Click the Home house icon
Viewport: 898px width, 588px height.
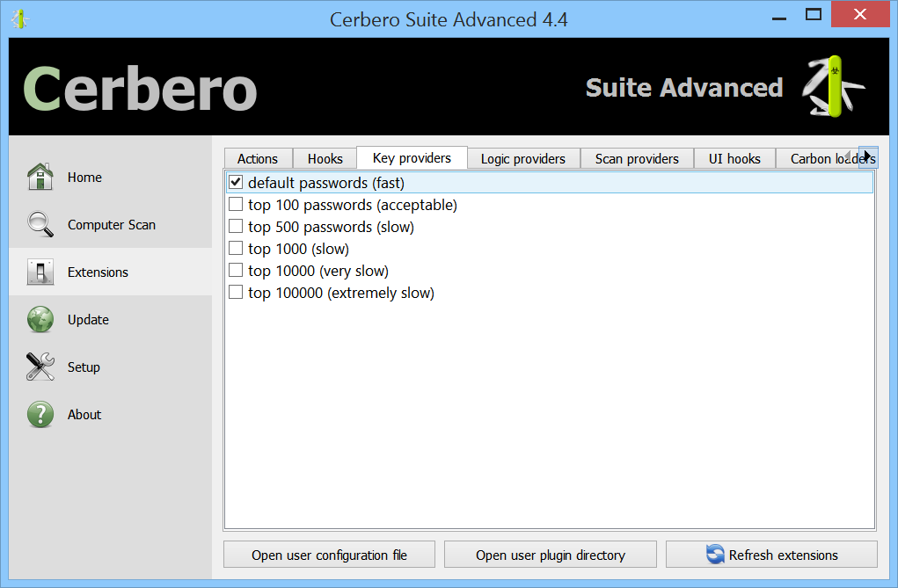[x=40, y=177]
